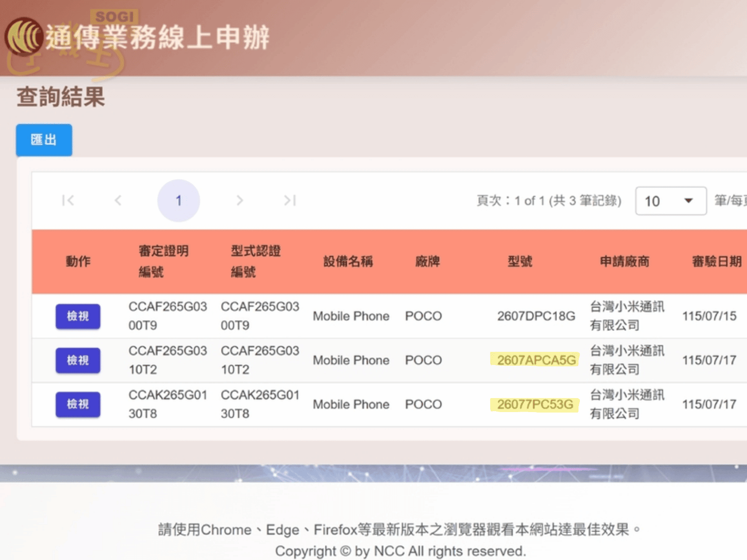Click the 申請廠商 column header
Viewport: 747px width, 560px height.
625,261
